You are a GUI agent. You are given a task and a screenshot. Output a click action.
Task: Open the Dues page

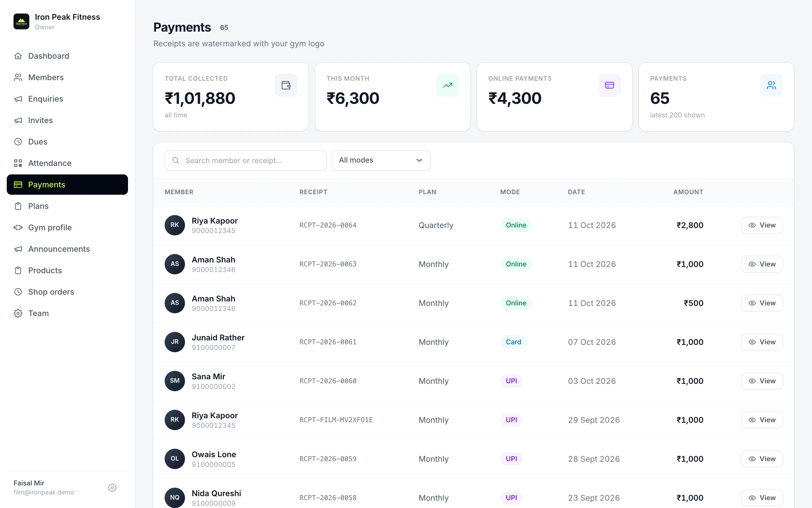[x=67, y=142]
